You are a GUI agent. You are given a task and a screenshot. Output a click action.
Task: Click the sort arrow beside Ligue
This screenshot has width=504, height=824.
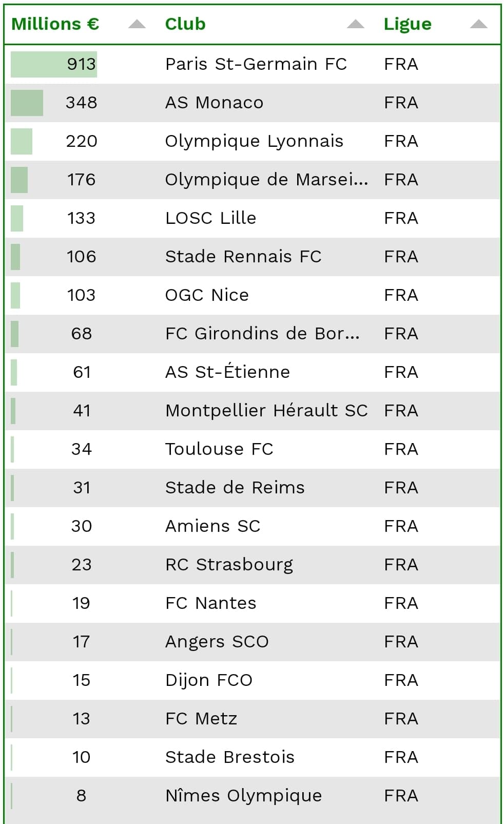478,24
